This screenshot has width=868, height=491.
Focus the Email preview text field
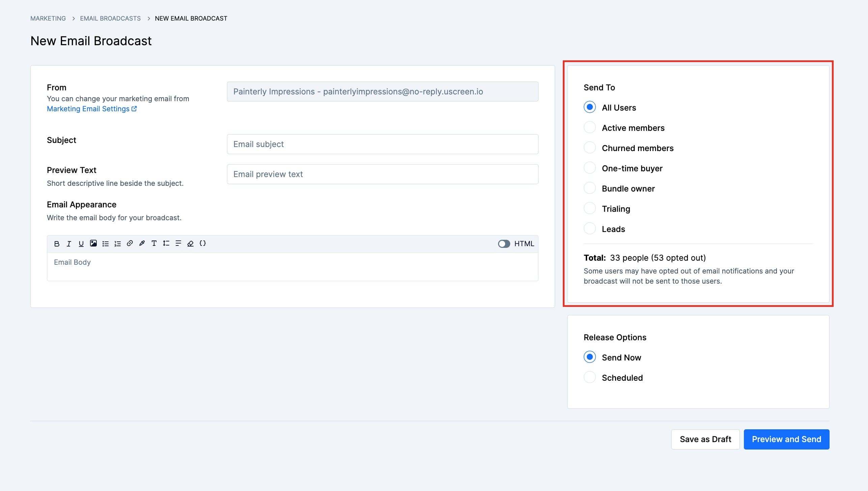[382, 174]
